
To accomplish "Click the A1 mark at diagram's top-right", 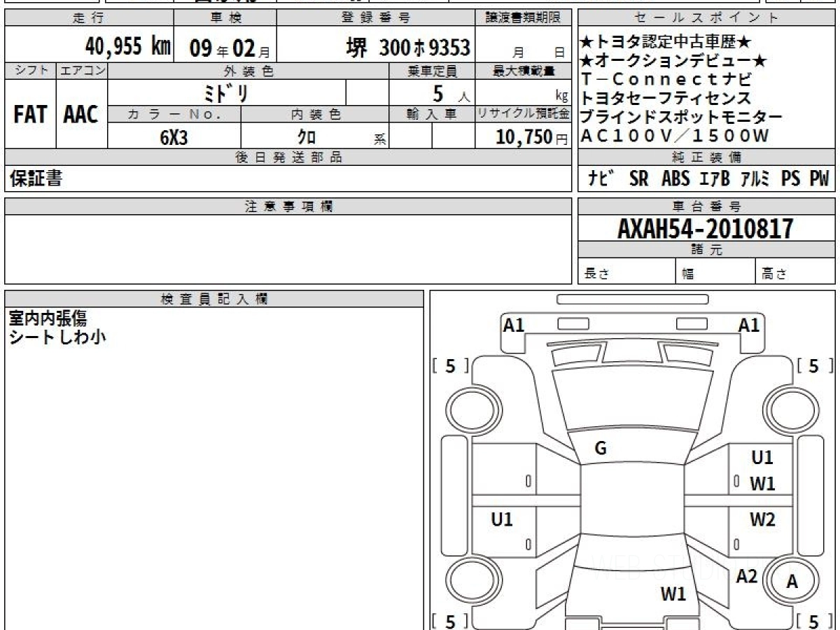I will pyautogui.click(x=749, y=325).
